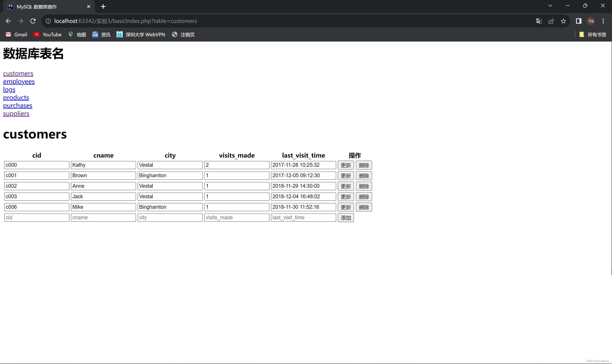The image size is (612, 364).
Task: Click the city input field in add row
Action: [170, 217]
